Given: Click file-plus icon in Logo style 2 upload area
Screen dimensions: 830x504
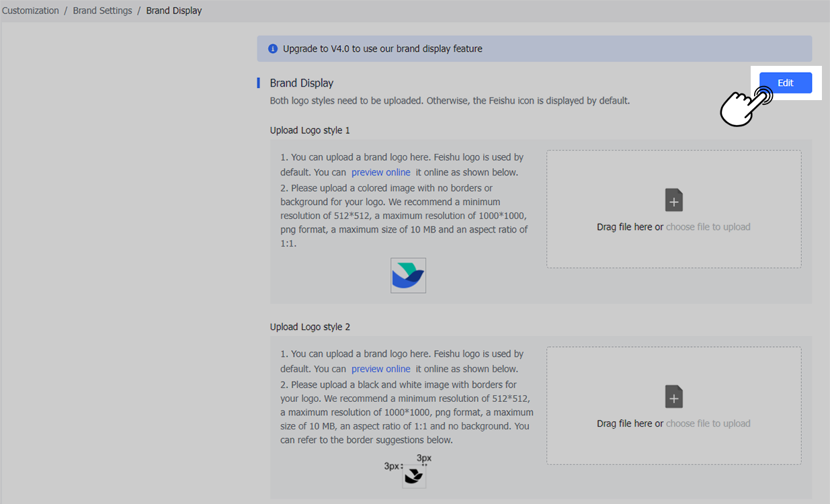Looking at the screenshot, I should point(674,396).
